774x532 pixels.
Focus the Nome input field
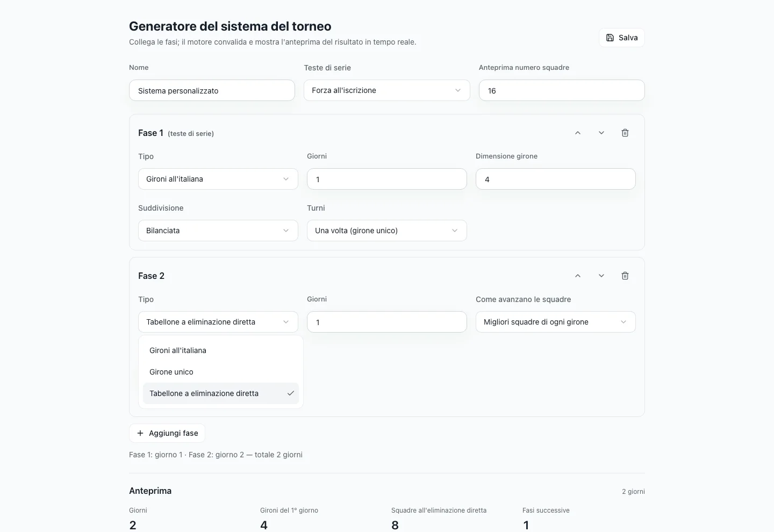click(x=212, y=90)
